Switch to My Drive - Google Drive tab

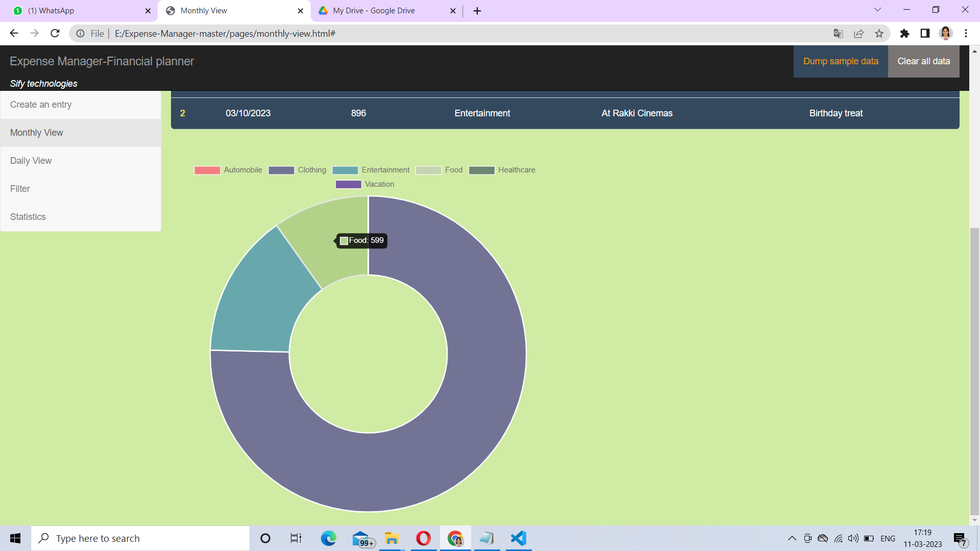(x=374, y=10)
